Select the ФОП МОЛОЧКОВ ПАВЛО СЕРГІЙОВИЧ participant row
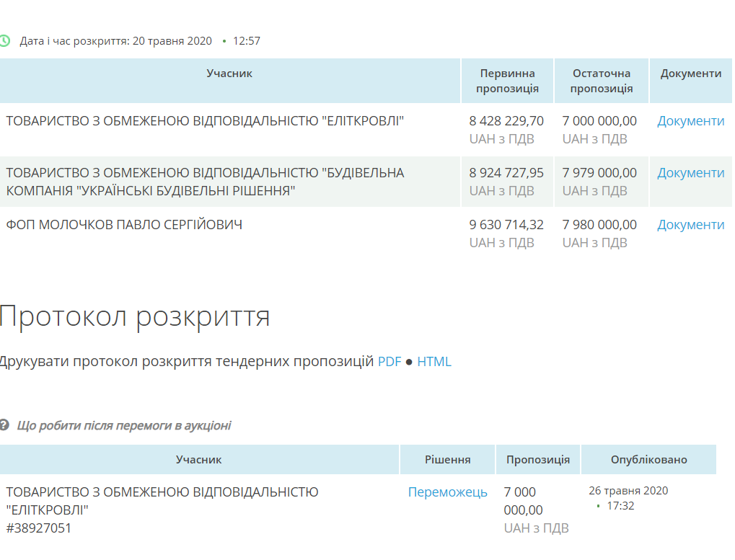 point(124,225)
